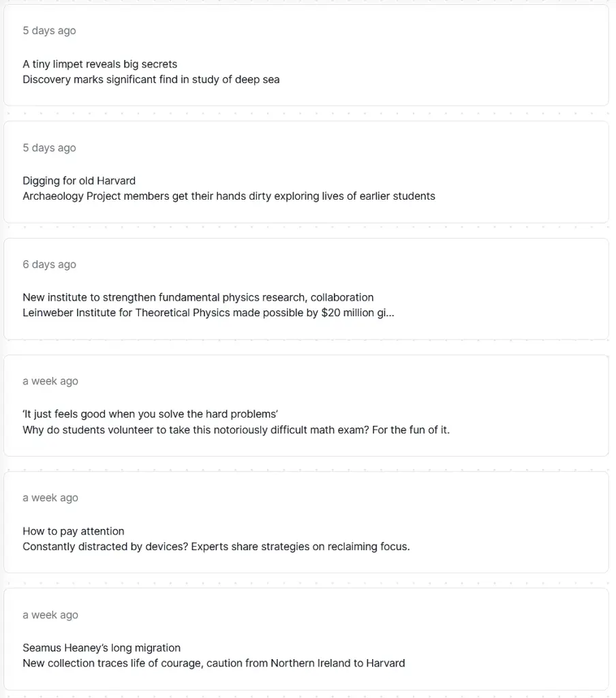Open the 'A tiny limpet reveals big secrets' headline
Screen dimensions: 616x698
point(99,64)
